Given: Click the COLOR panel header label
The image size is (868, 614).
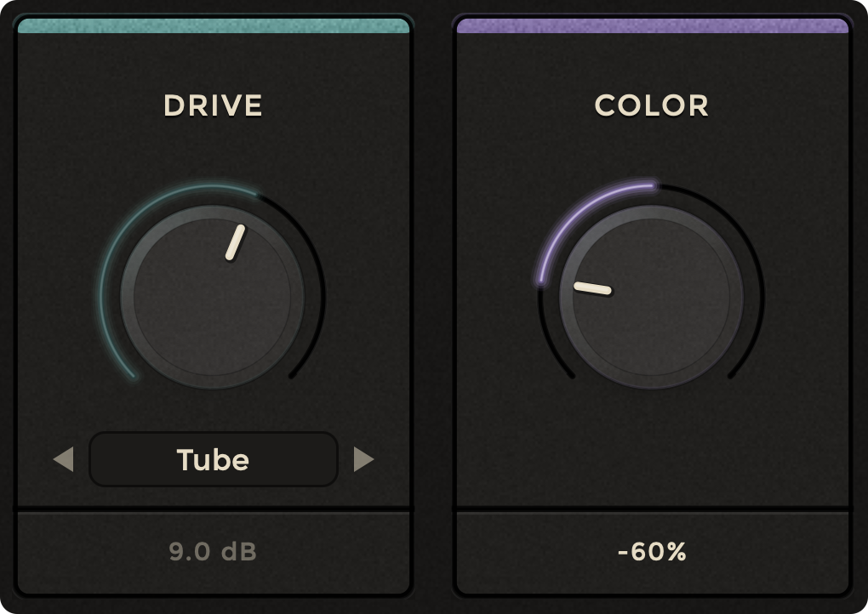Looking at the screenshot, I should (x=653, y=105).
